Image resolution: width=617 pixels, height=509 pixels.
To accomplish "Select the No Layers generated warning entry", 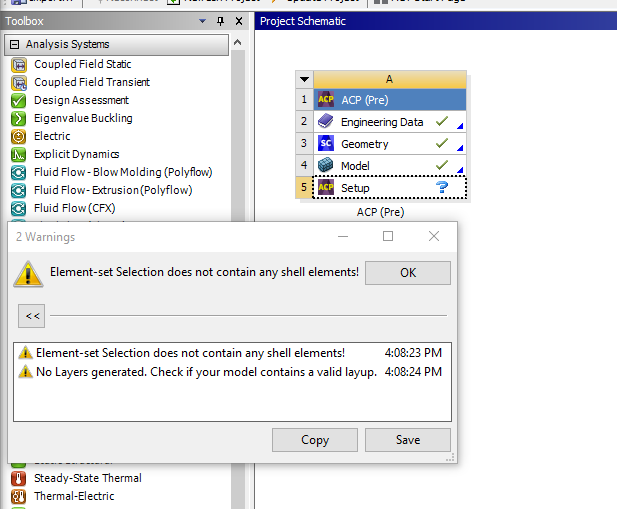I will [x=232, y=372].
